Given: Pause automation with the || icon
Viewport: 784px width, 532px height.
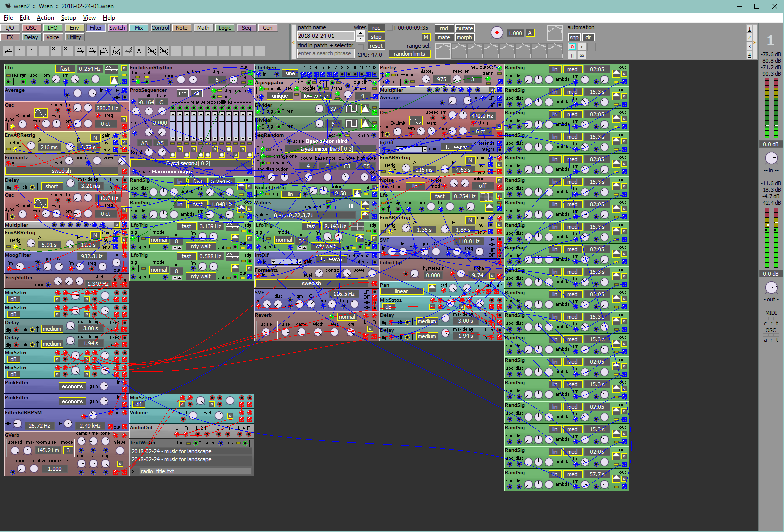Looking at the screenshot, I should pyautogui.click(x=572, y=55).
